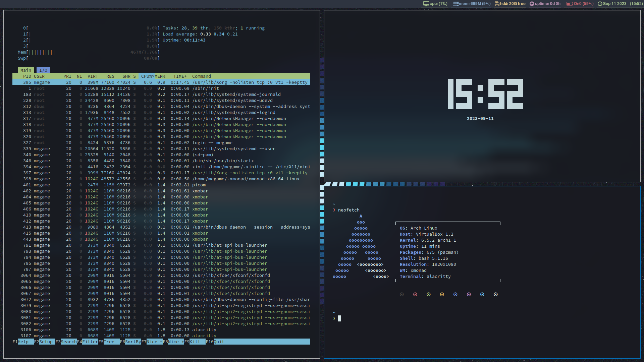644x362 pixels.
Task: Click the hdd floppy disk icon
Action: coord(497,4)
